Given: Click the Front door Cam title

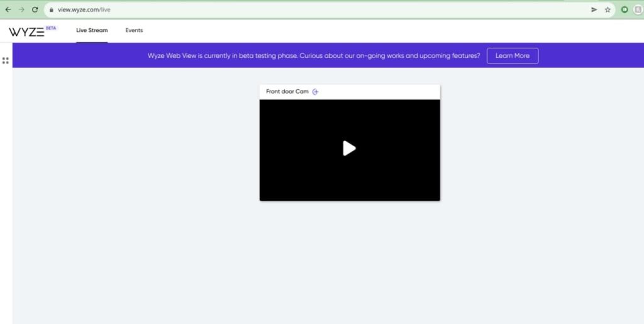Looking at the screenshot, I should pyautogui.click(x=287, y=92).
